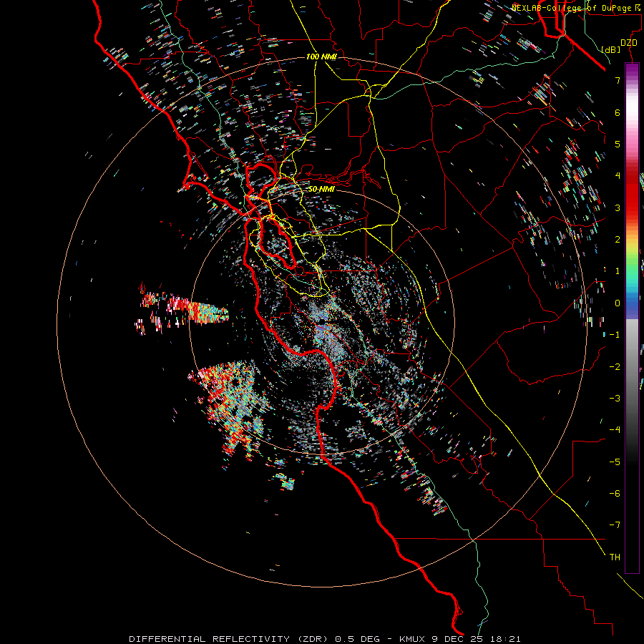Click the scale value 1
644x644 pixels.
[x=618, y=271]
